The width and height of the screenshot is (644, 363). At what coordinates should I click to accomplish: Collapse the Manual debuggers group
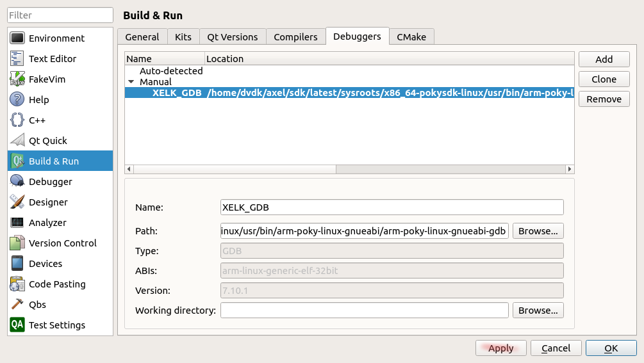click(131, 82)
